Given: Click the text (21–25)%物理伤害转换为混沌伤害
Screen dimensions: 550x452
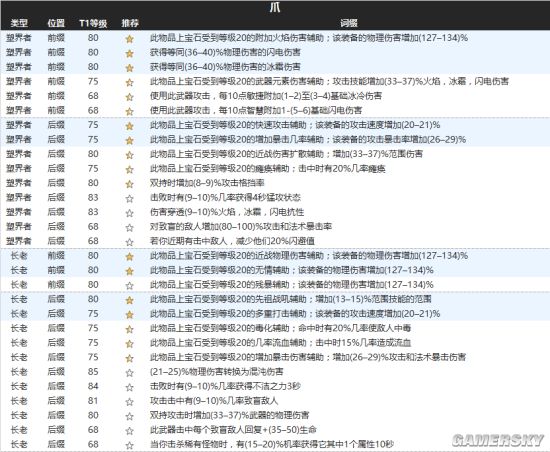Looking at the screenshot, I should click(216, 372).
